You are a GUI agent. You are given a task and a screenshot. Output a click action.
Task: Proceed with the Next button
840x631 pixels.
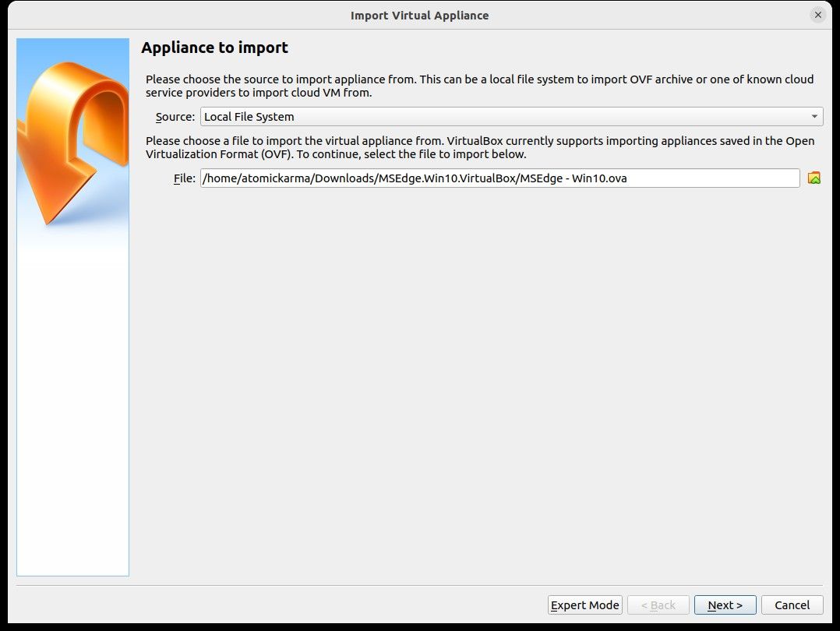(x=725, y=605)
